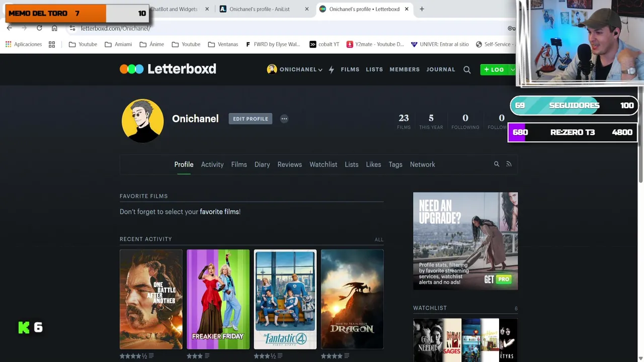Click the WATCHLIST section heading
The width and height of the screenshot is (644, 362).
pyautogui.click(x=430, y=308)
